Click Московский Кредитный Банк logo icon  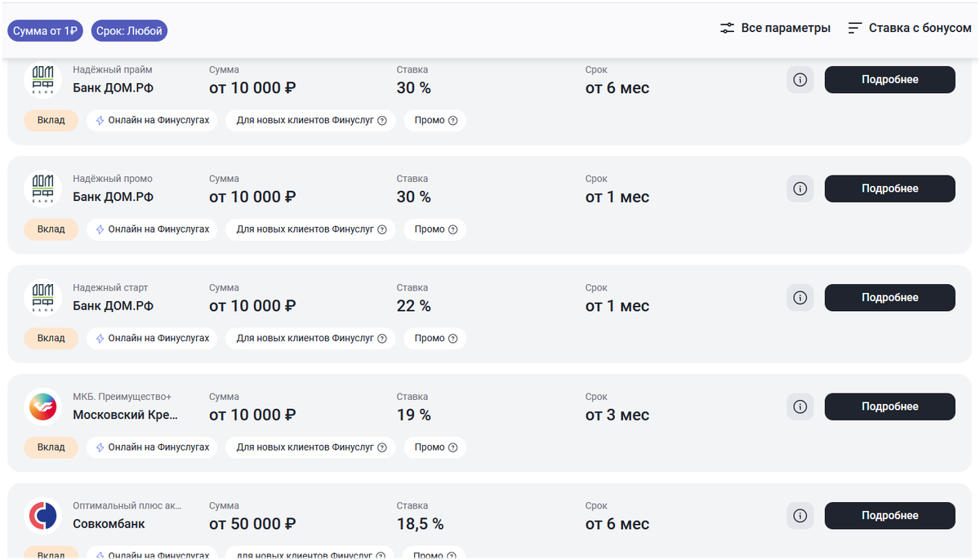(42, 407)
